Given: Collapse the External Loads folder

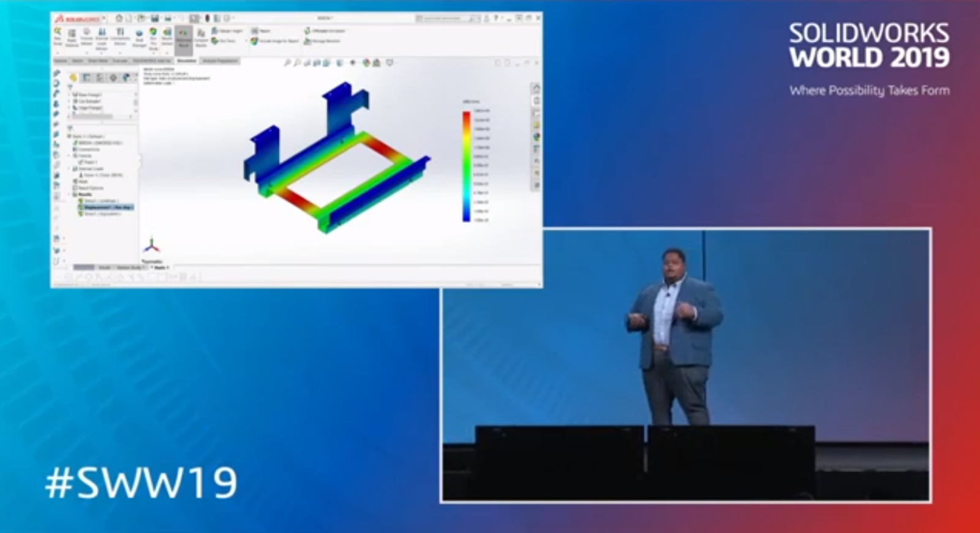Looking at the screenshot, I should (x=69, y=169).
